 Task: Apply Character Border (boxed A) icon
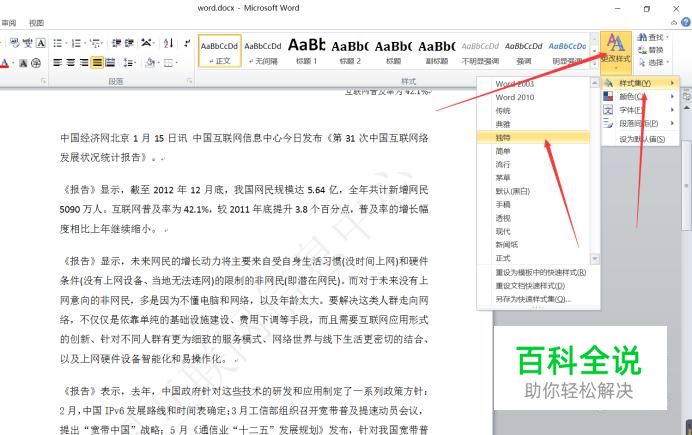(x=41, y=43)
